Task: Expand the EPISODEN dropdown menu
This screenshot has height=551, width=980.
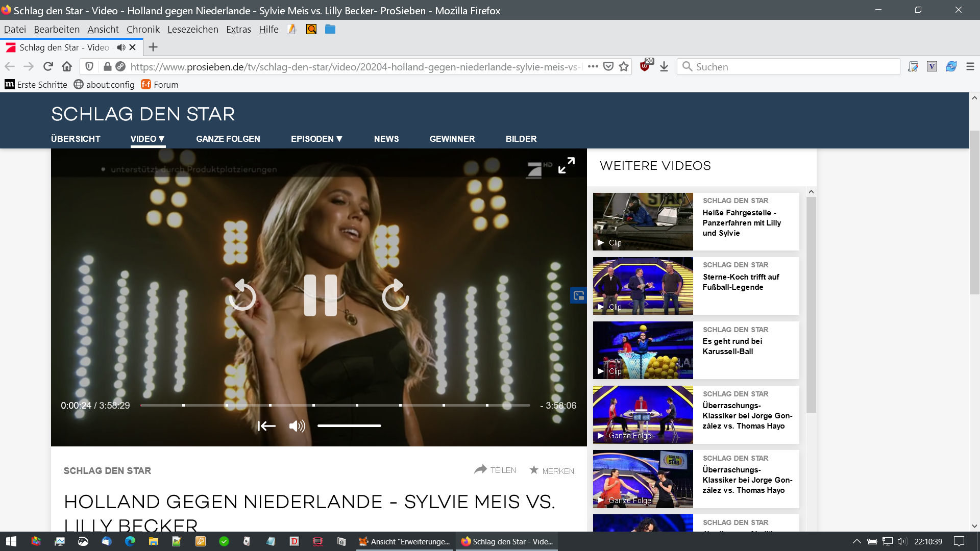Action: pyautogui.click(x=316, y=139)
